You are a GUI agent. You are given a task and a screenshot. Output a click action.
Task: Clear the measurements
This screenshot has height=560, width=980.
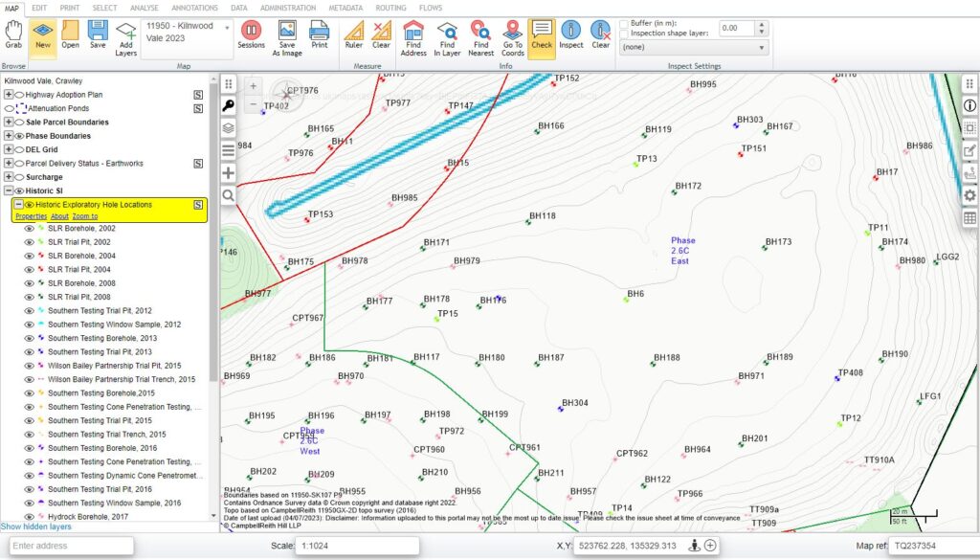[381, 35]
